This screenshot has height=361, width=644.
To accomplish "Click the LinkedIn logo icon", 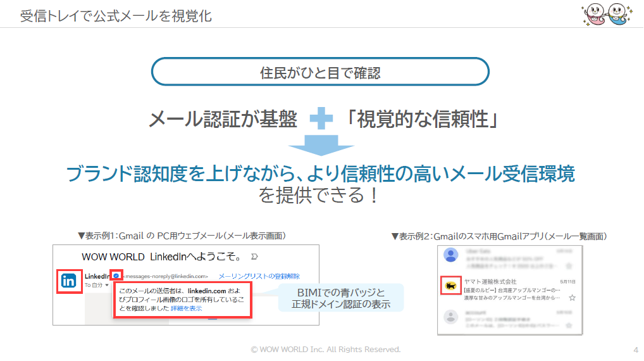I will pos(69,281).
